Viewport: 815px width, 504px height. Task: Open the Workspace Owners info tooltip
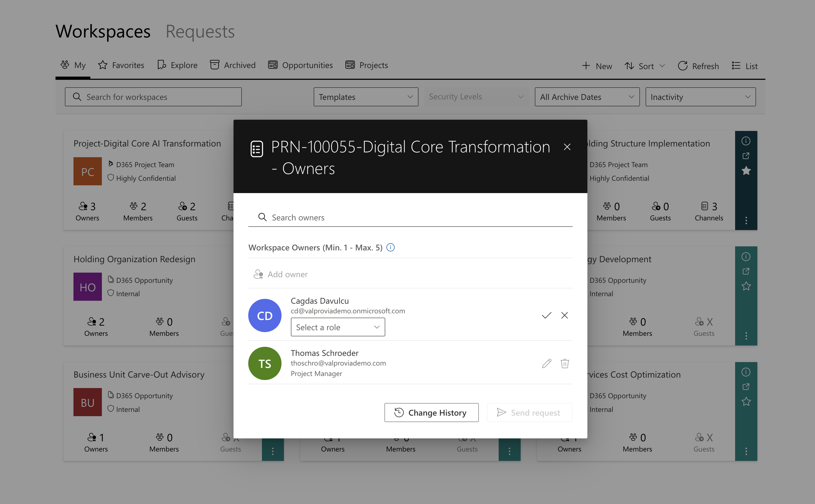click(390, 247)
